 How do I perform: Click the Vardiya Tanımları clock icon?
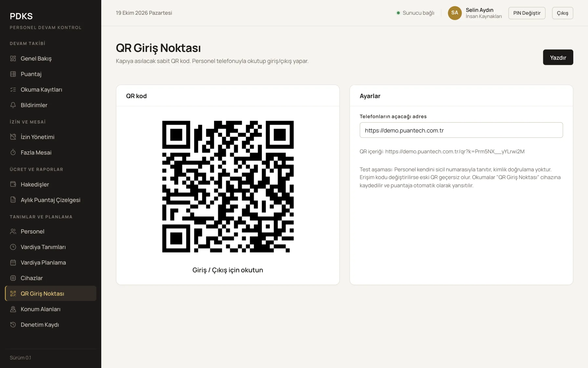tap(13, 247)
